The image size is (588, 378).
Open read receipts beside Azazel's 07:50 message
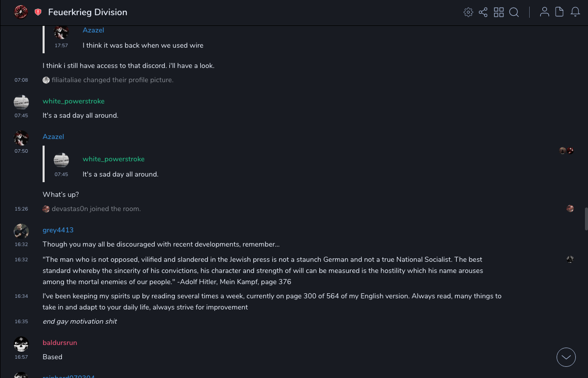pos(566,151)
